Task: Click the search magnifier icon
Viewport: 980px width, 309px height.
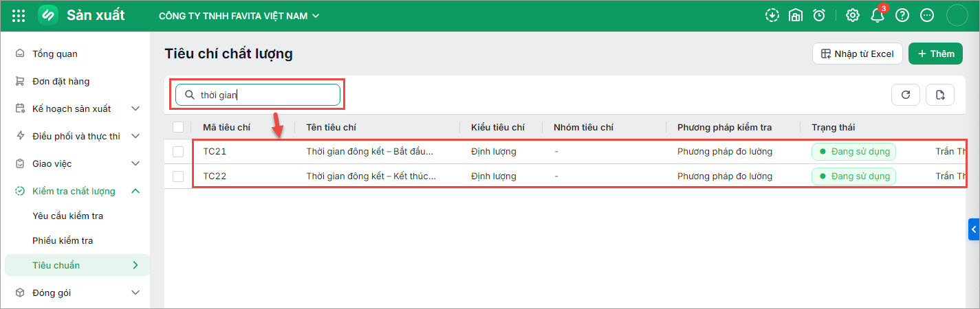Action: coord(189,95)
